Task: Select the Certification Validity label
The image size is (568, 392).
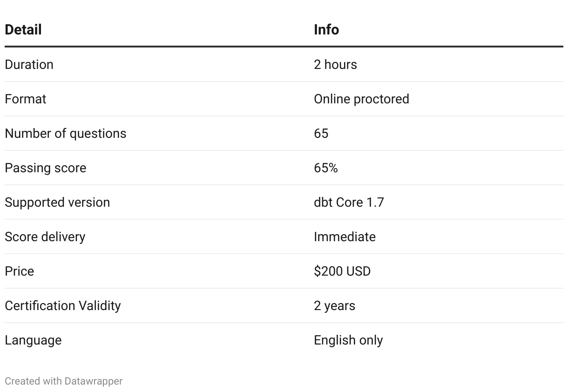Action: [63, 305]
